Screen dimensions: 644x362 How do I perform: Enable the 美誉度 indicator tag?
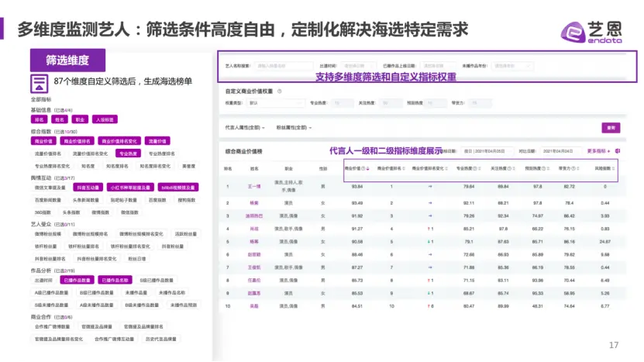point(189,166)
